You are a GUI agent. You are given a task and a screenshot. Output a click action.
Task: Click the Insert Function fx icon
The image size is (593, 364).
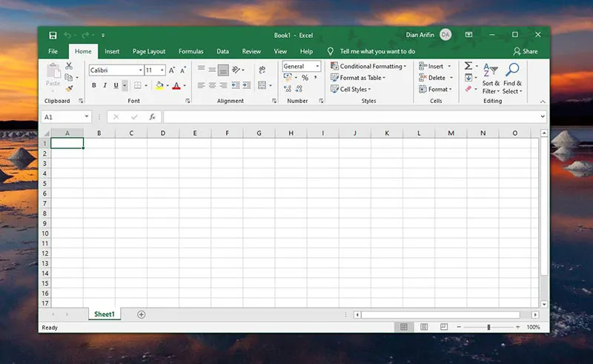[x=152, y=117]
